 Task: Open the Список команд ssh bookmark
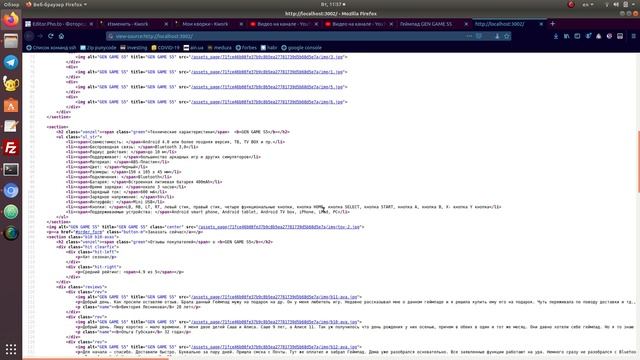click(x=51, y=47)
